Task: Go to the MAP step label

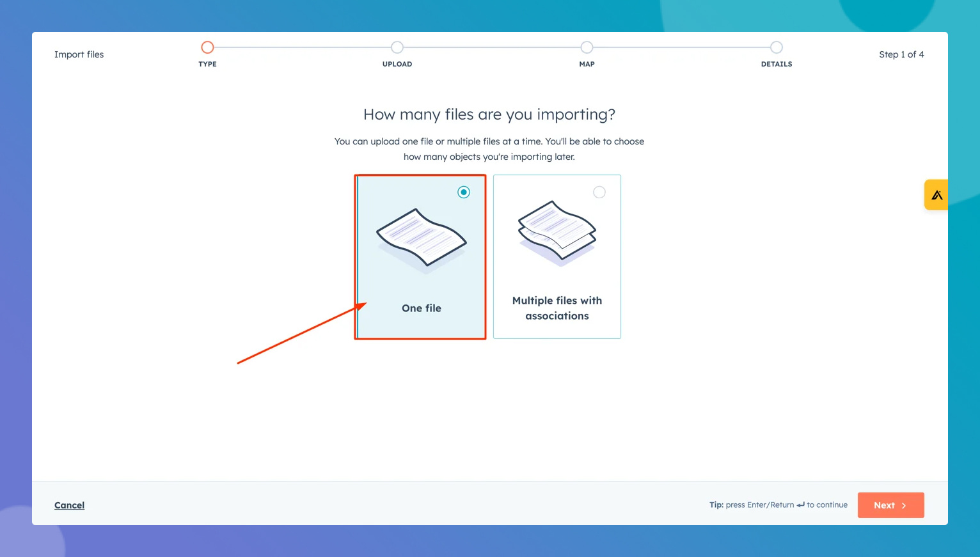Action: pyautogui.click(x=587, y=64)
